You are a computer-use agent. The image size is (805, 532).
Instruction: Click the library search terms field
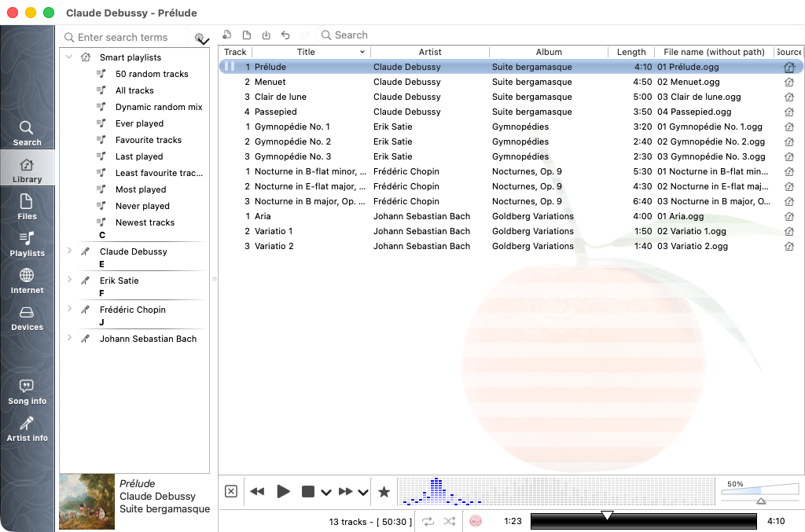(x=125, y=38)
